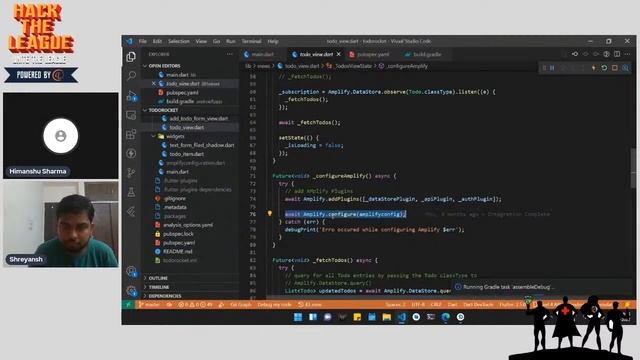Click the remote indicator in the status bar
640x360 pixels.
point(128,304)
